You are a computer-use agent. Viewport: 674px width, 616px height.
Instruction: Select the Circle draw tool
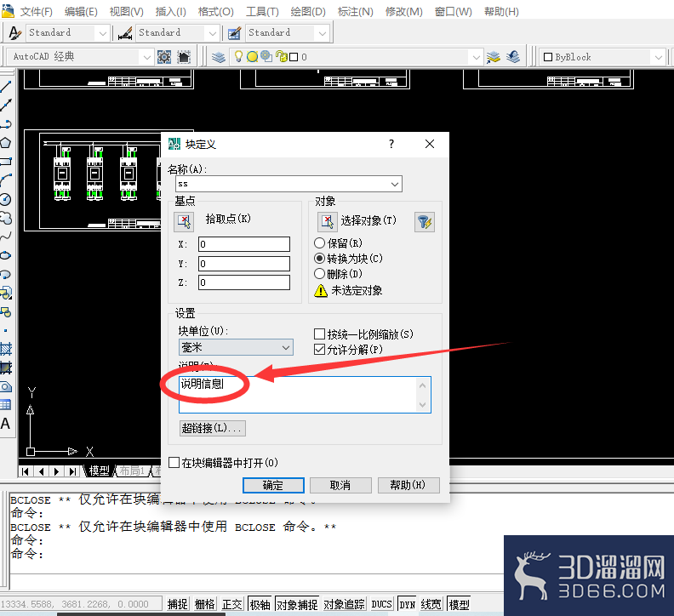point(6,199)
